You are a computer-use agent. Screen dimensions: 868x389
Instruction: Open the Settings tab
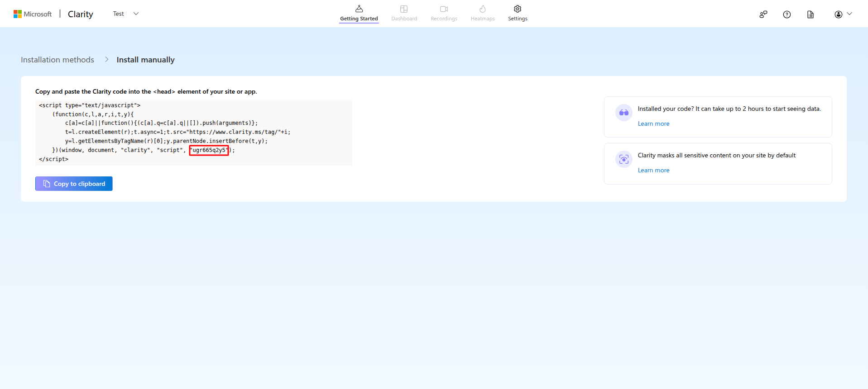[518, 14]
